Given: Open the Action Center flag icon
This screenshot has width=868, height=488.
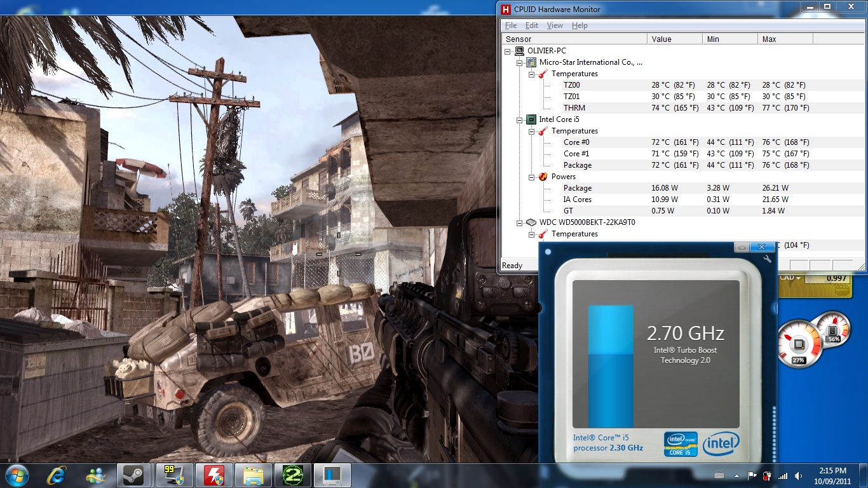Looking at the screenshot, I should click(x=752, y=475).
